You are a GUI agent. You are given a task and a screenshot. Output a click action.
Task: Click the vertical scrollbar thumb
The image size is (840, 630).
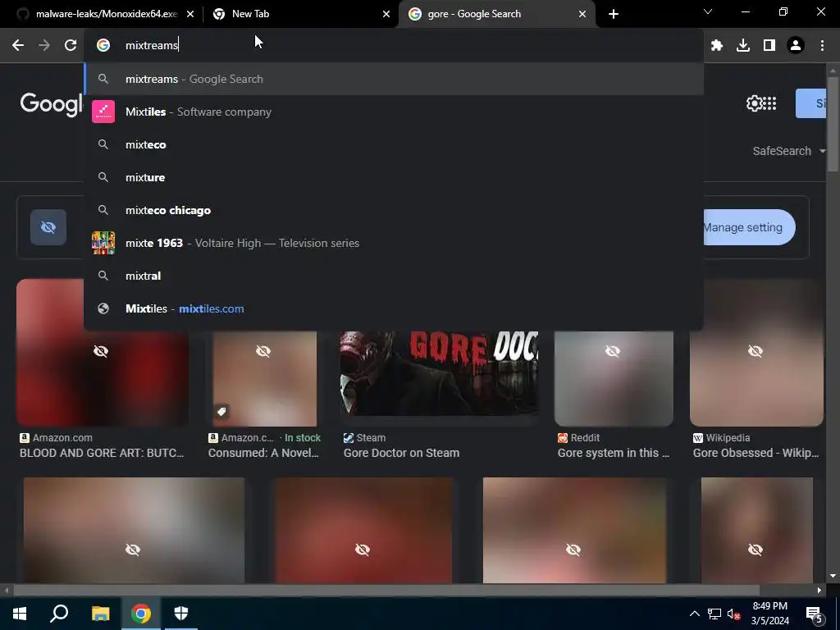(833, 125)
